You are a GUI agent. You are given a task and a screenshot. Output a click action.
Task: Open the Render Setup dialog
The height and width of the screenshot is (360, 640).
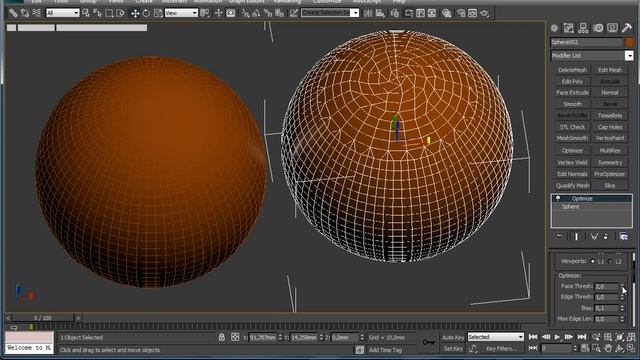461,13
